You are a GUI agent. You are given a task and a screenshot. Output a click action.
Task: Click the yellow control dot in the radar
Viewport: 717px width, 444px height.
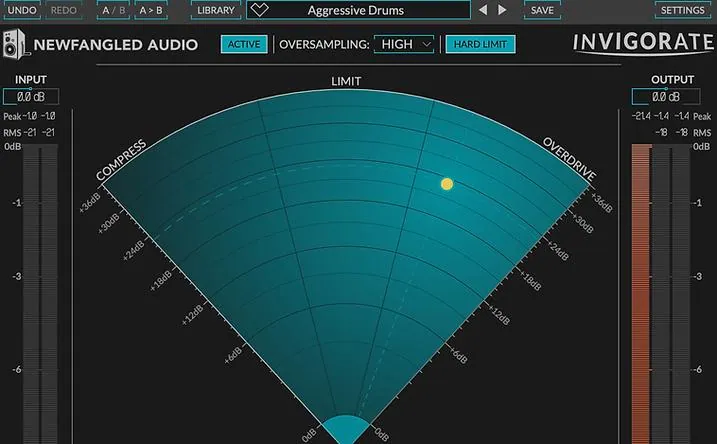(x=447, y=184)
